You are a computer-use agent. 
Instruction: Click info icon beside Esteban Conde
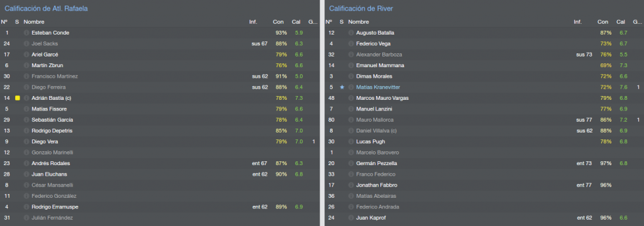(x=26, y=33)
